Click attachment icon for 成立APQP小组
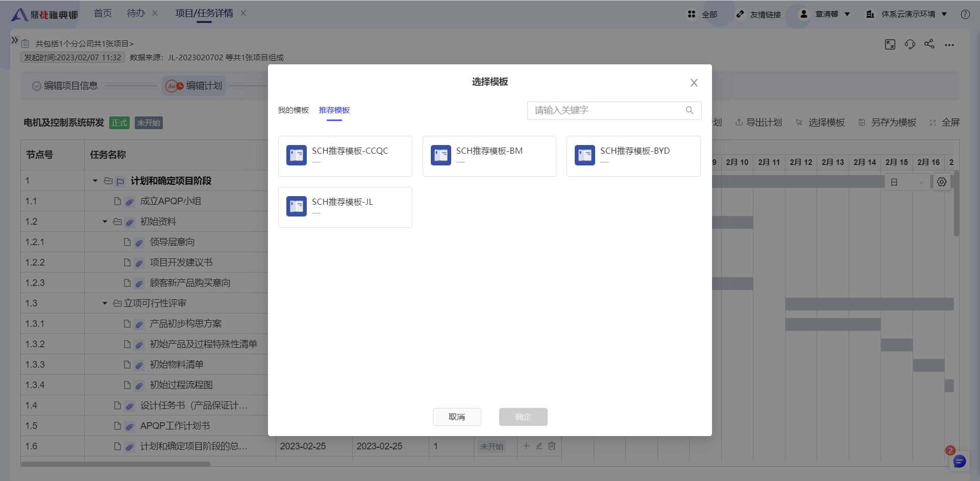Viewport: 980px width, 481px height. [130, 202]
